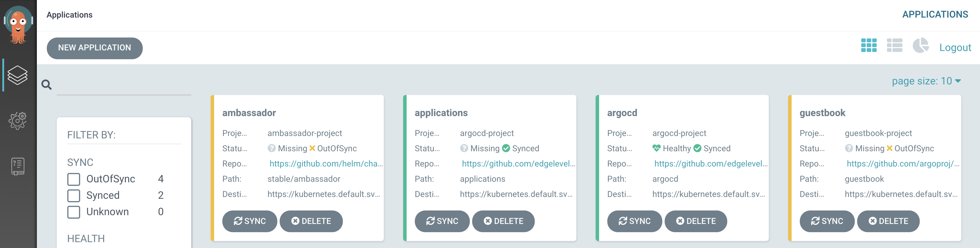The image size is (980, 248).
Task: Open Settings gears icon in sidebar
Action: click(x=18, y=121)
